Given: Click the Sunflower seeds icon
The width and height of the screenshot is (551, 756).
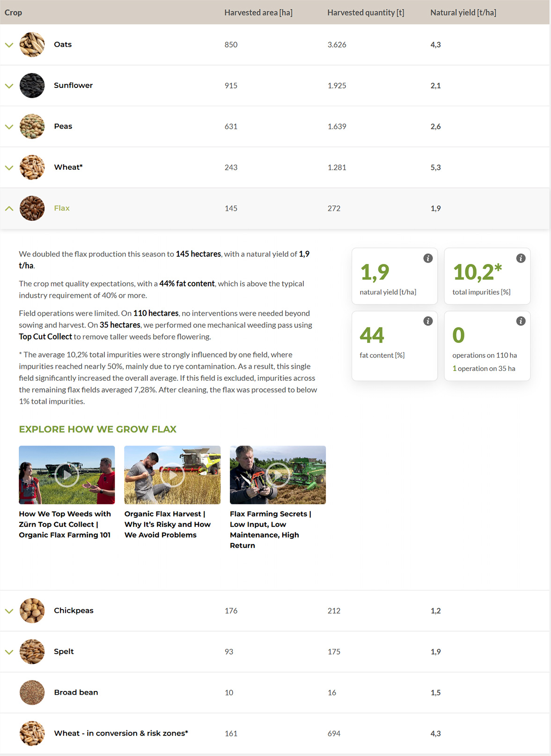Looking at the screenshot, I should click(x=32, y=86).
